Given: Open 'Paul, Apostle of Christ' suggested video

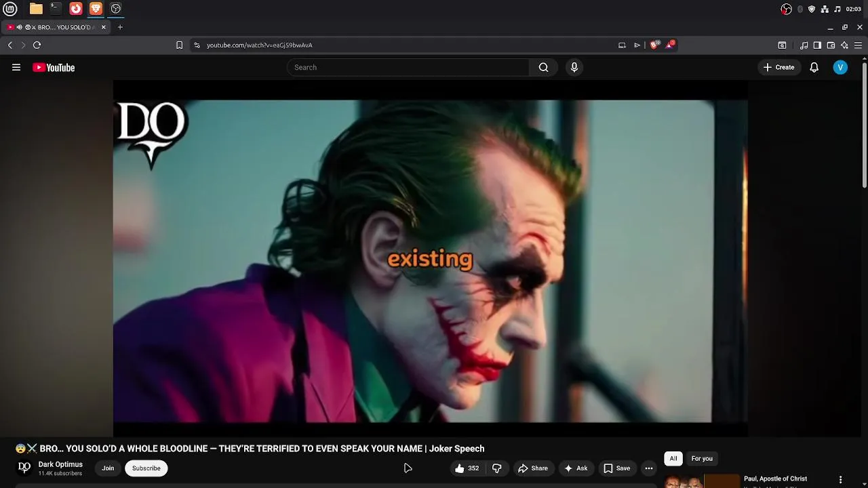Looking at the screenshot, I should tap(775, 479).
